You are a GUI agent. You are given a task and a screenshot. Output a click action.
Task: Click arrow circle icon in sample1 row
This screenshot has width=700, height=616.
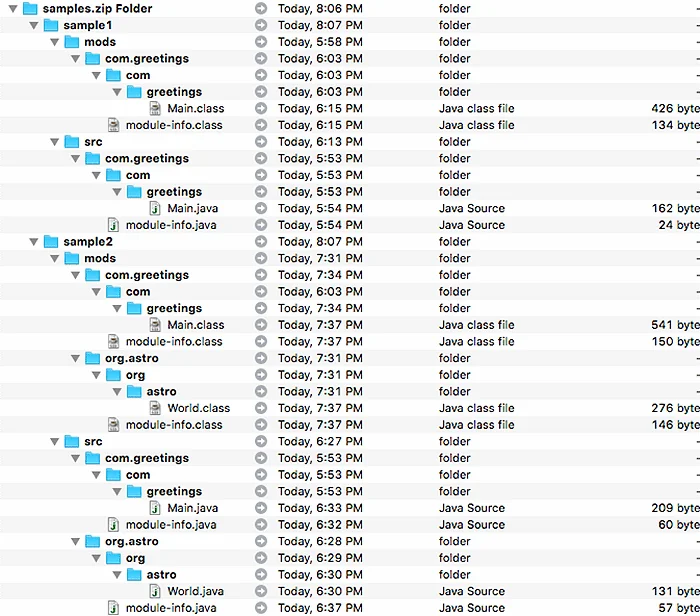261,25
